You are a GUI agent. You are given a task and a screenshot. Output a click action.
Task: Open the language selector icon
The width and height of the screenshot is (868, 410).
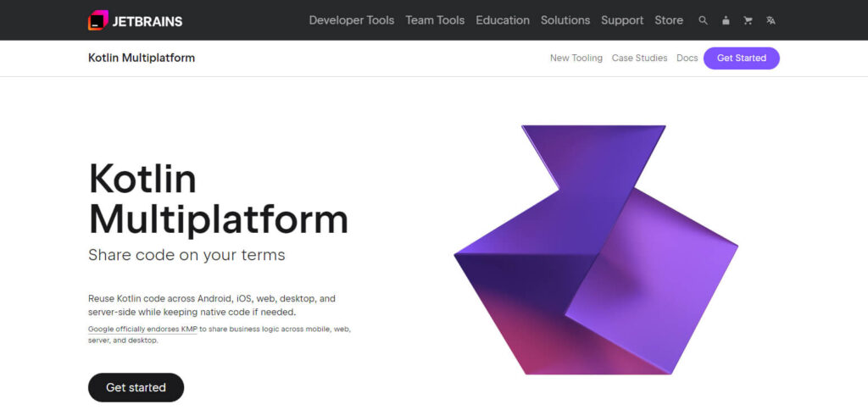click(x=771, y=20)
